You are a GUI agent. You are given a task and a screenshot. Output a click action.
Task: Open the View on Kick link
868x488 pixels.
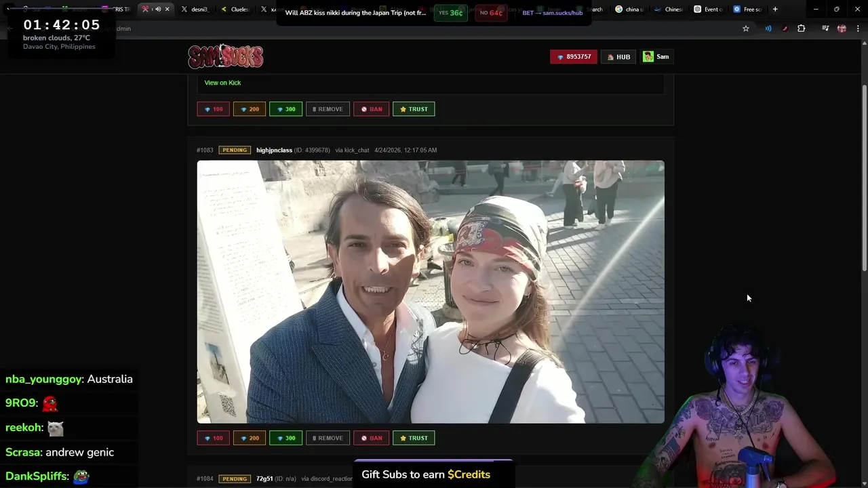pyautogui.click(x=222, y=83)
